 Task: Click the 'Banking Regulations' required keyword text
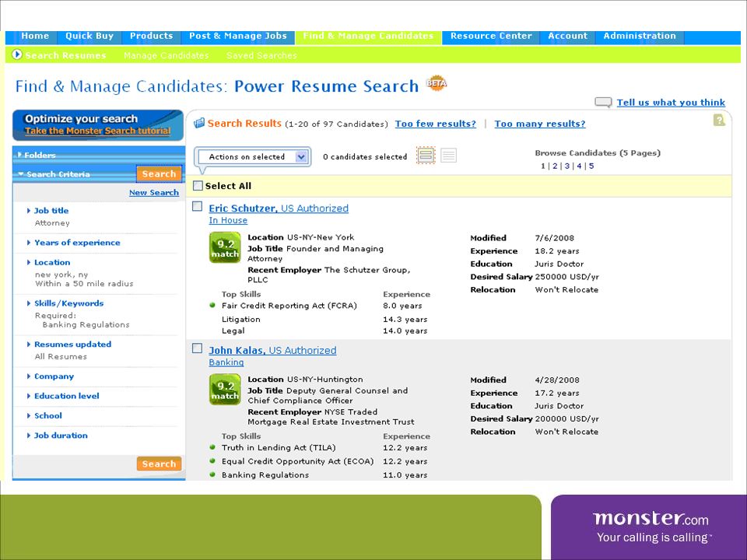pos(86,325)
